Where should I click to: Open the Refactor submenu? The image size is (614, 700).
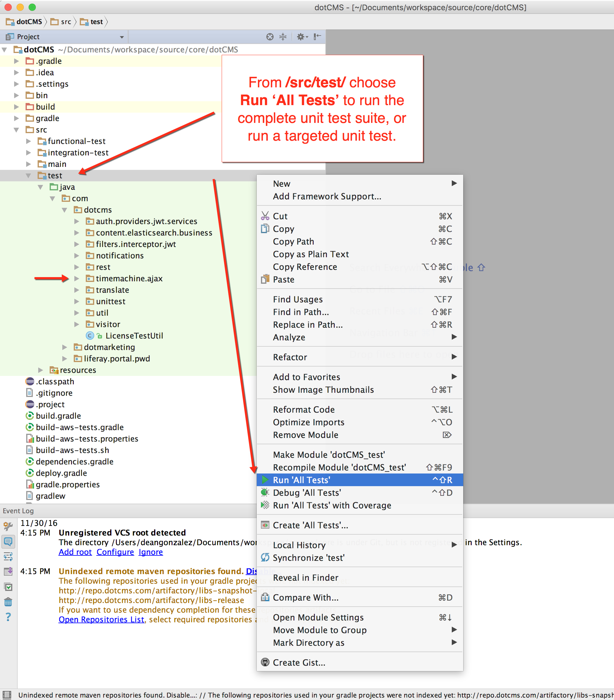click(x=360, y=357)
